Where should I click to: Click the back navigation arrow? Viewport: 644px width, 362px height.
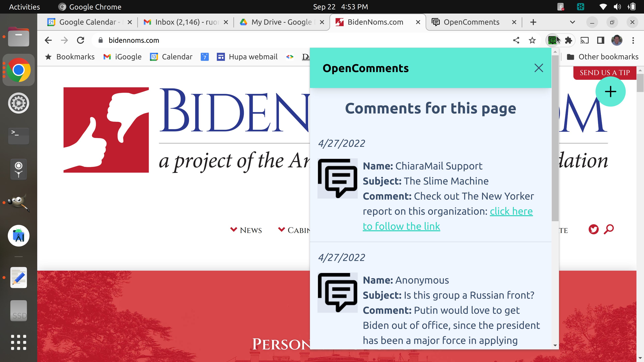click(x=48, y=40)
